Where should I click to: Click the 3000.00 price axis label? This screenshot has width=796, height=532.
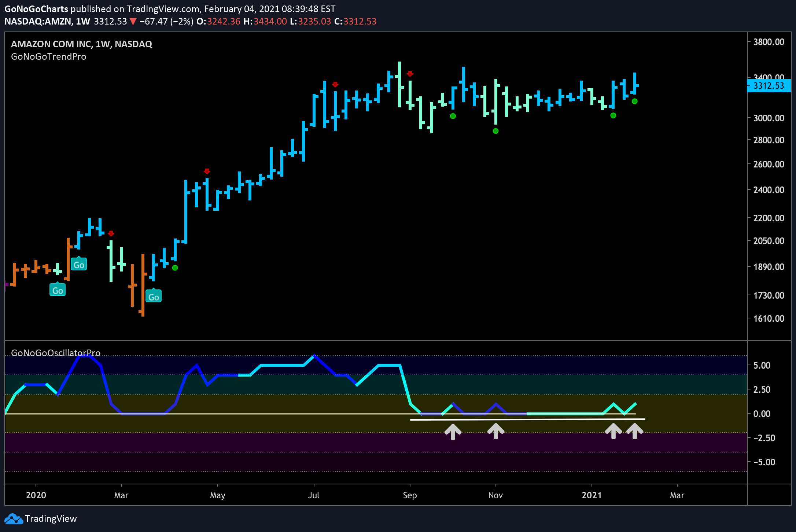pos(769,118)
